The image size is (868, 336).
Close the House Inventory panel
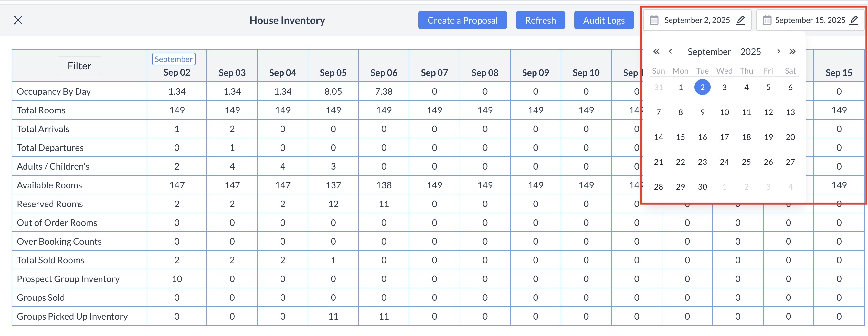tap(18, 20)
